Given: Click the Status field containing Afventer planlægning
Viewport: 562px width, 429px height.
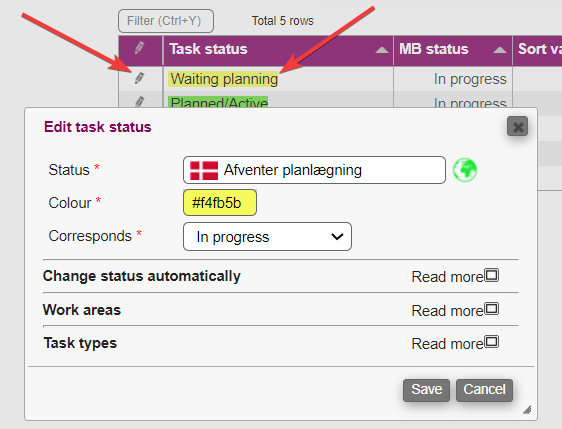Looking at the screenshot, I should [x=314, y=170].
